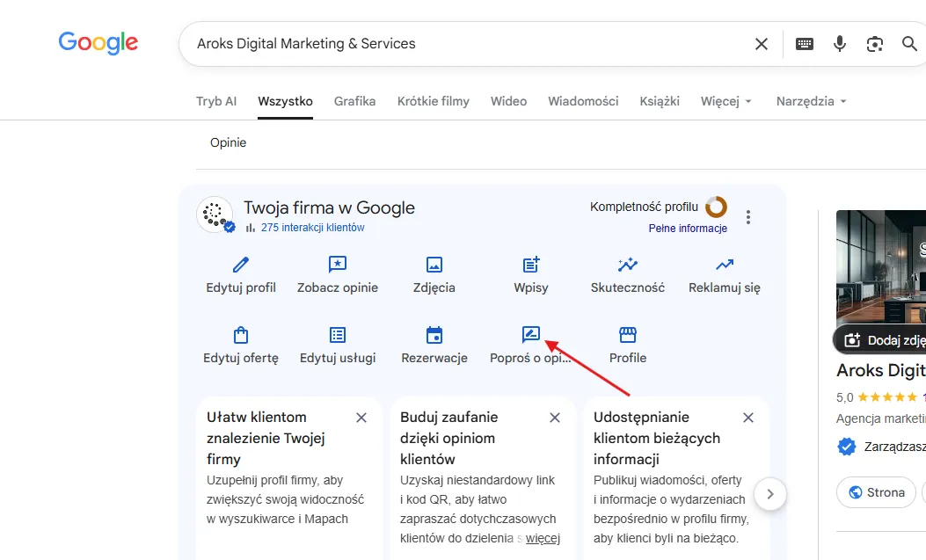Click the Strona website button
The image size is (926, 560).
tap(877, 492)
